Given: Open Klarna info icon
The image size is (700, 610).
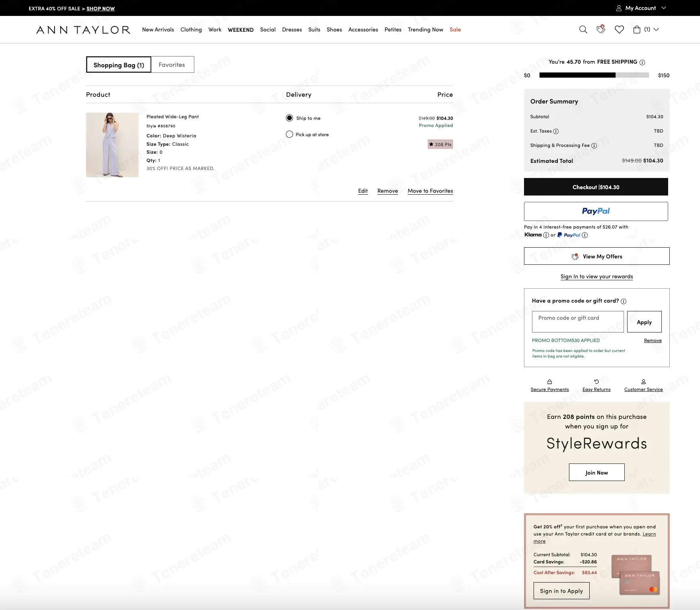Looking at the screenshot, I should tap(546, 235).
